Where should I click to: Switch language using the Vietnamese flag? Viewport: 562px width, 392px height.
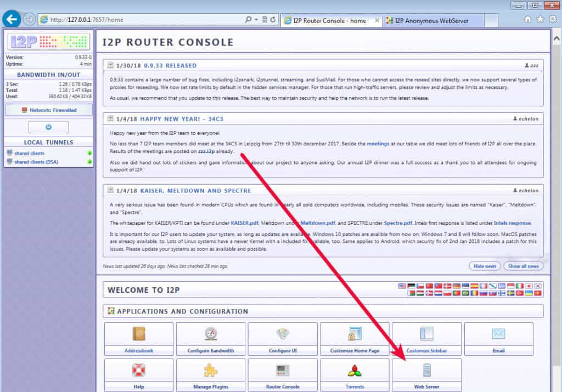point(538,293)
